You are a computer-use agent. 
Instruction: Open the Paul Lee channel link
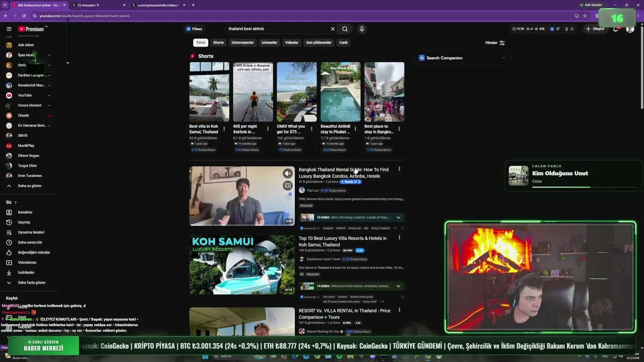coord(312,191)
